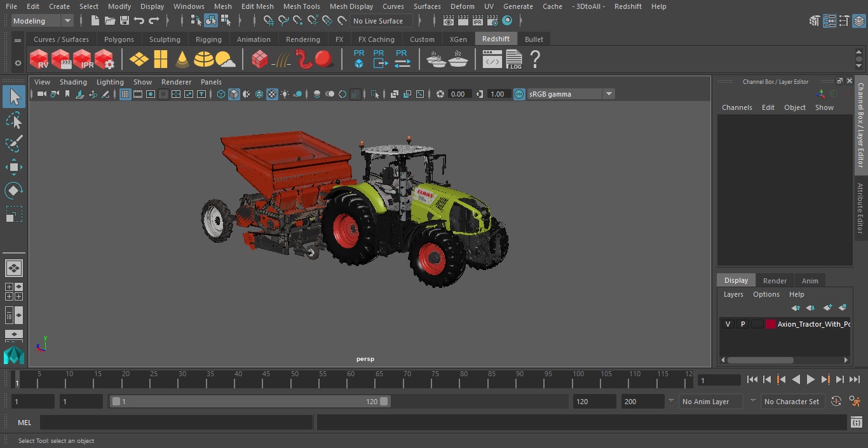
Task: Open viewport Shading menu
Action: point(73,82)
